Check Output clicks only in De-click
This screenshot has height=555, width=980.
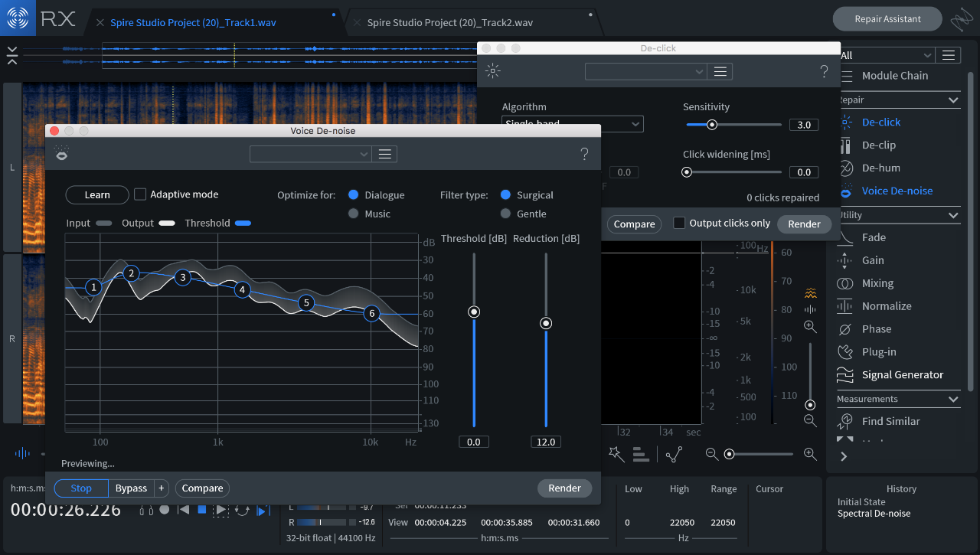click(x=679, y=223)
